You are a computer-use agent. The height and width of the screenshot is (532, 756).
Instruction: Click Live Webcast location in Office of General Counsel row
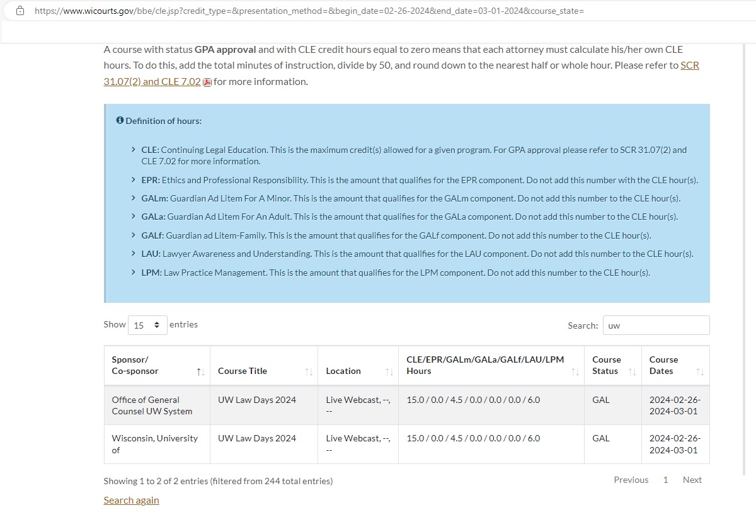click(x=358, y=405)
